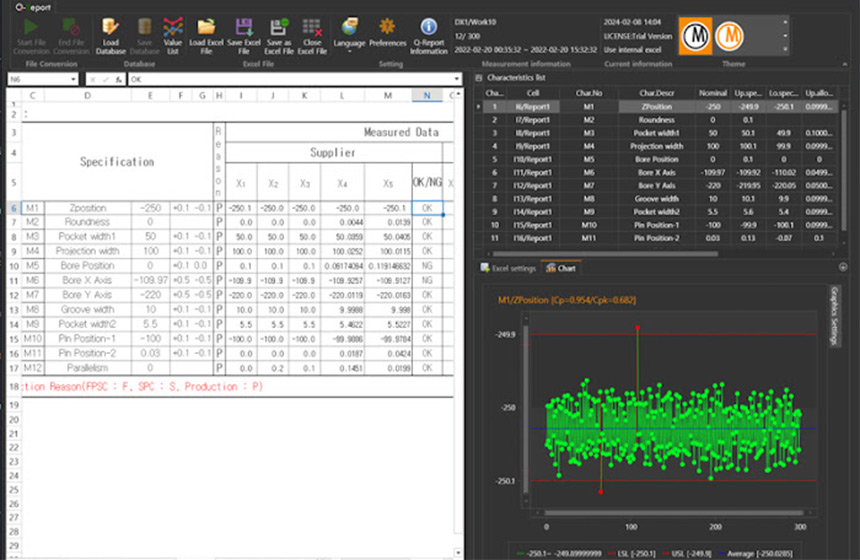
Task: Collapse the ribbon with the chevron
Action: coord(845,64)
